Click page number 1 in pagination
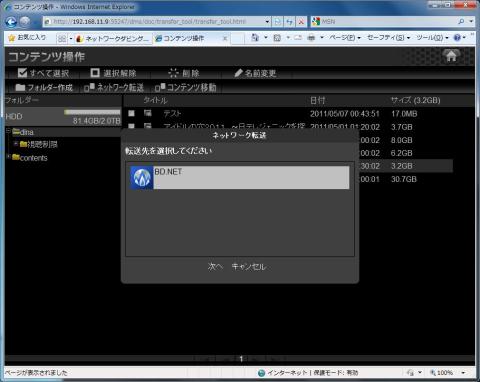The height and width of the screenshot is (382, 480). coord(241,359)
